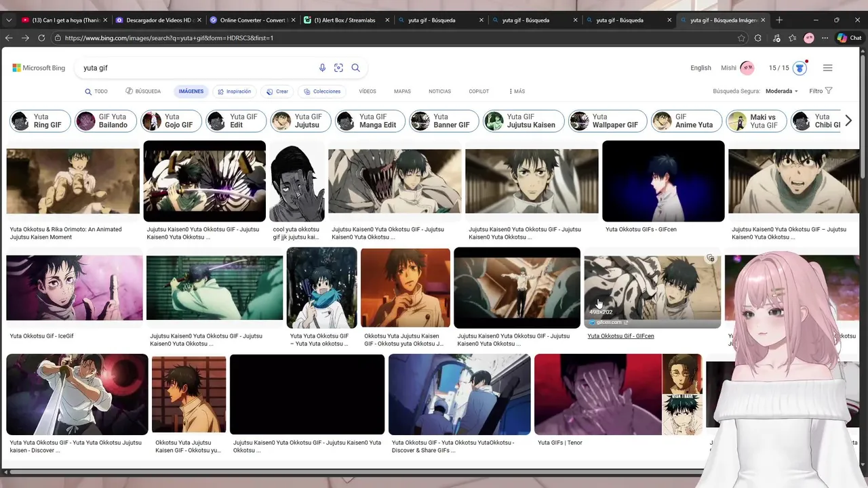This screenshot has height=488, width=868.
Task: Click the Yuta Banner GIF chip
Action: (444, 121)
